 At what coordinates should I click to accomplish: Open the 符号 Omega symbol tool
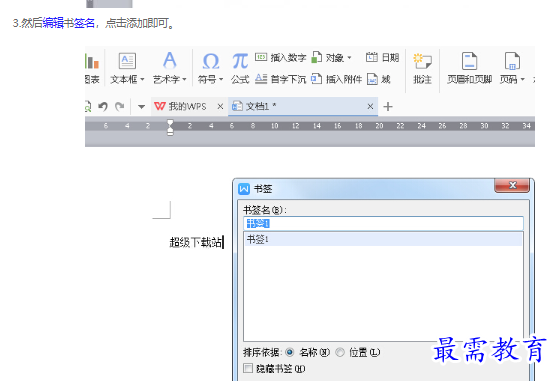pyautogui.click(x=210, y=68)
